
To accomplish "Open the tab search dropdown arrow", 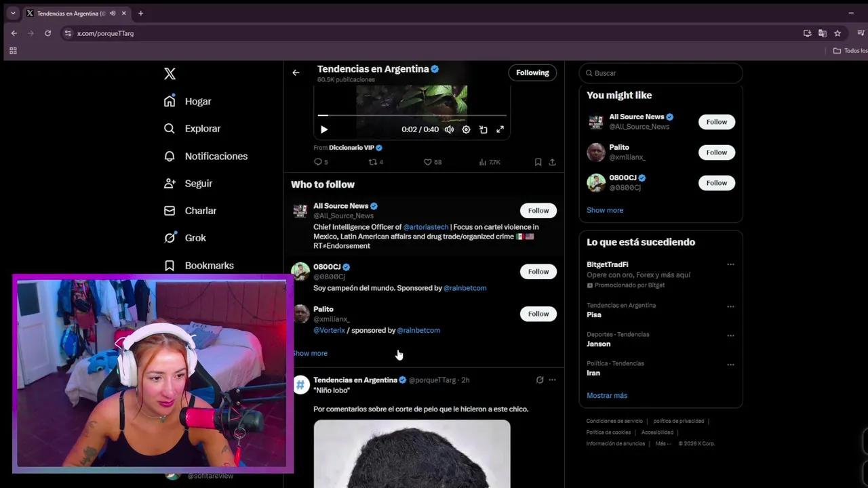I will point(13,13).
